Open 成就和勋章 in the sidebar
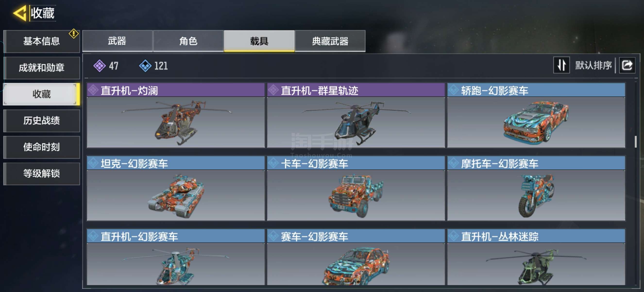Screen dimensions: 644x292 click(42, 68)
